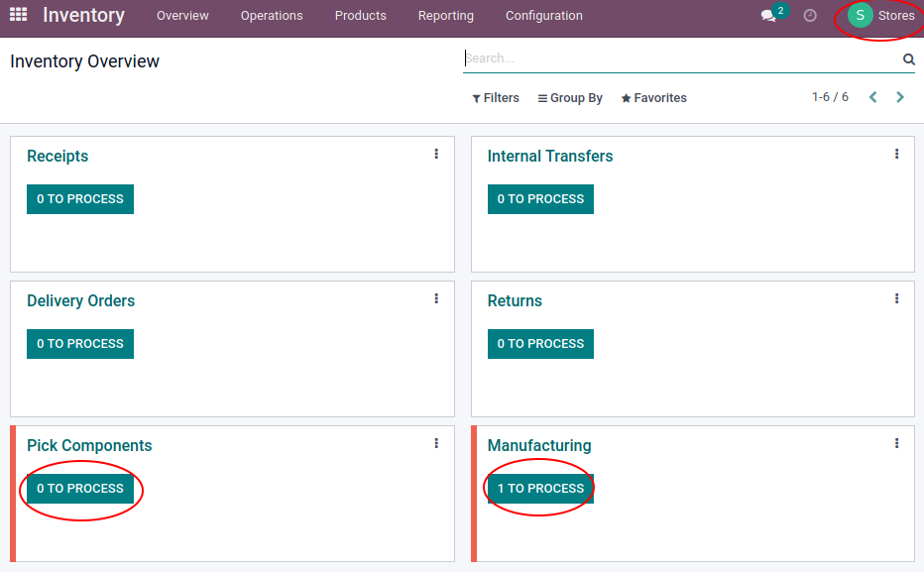Open the Returns card title link
Viewport: 924px width, 572px height.
pyautogui.click(x=515, y=301)
